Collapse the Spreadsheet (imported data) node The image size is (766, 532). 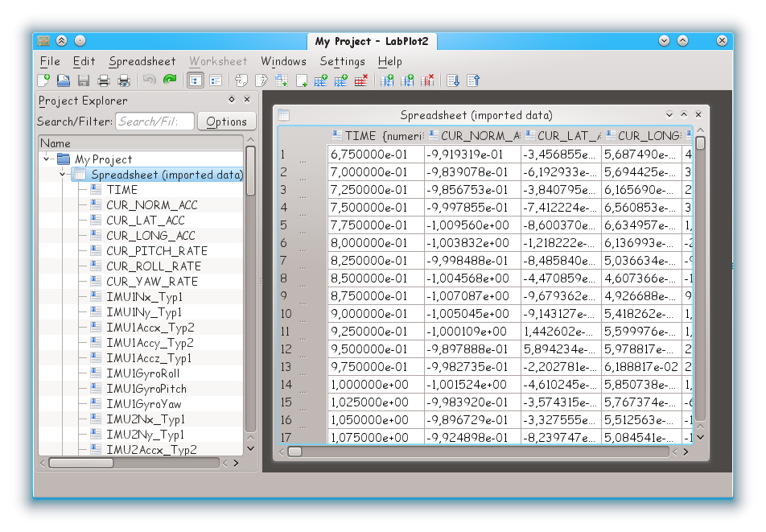click(x=64, y=174)
